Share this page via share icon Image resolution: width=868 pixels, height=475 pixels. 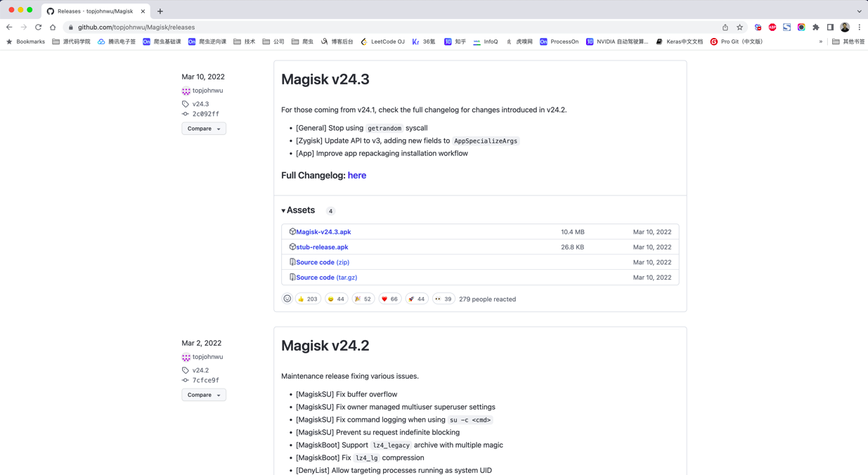point(725,27)
